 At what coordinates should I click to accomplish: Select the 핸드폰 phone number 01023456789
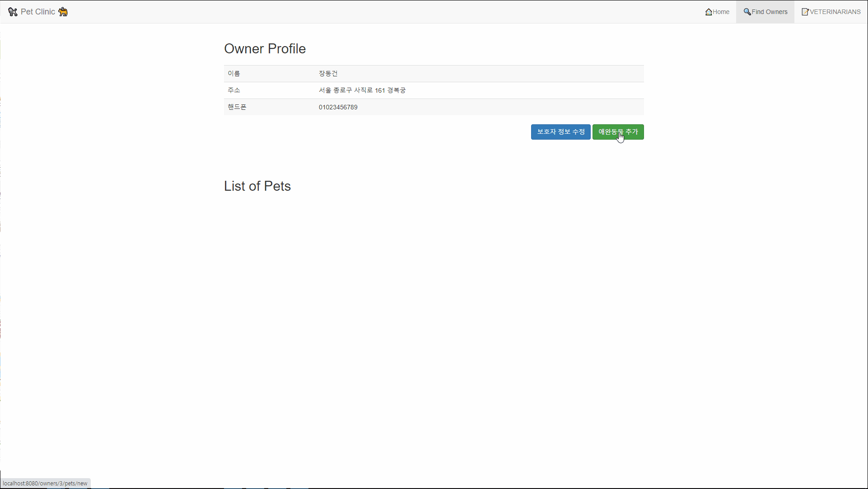(x=338, y=107)
